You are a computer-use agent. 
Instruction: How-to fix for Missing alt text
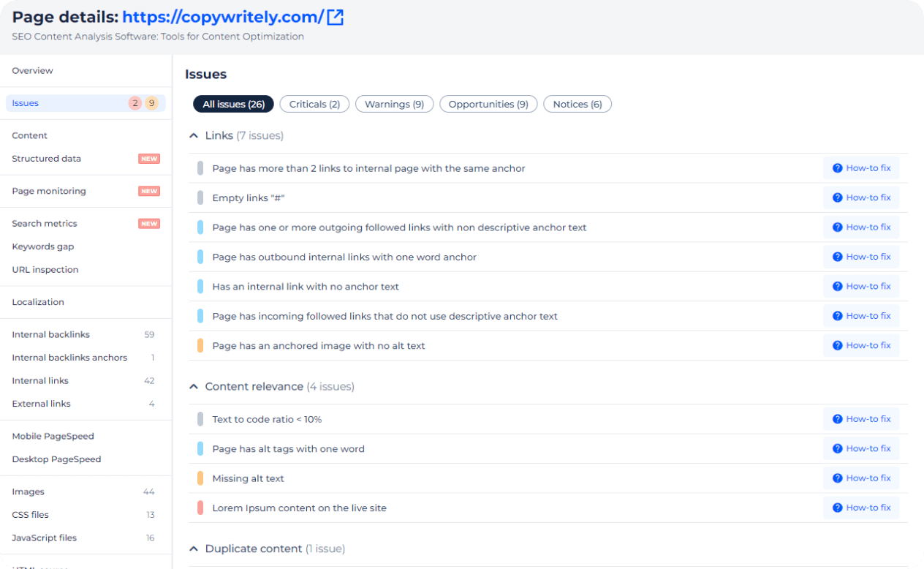coord(861,478)
